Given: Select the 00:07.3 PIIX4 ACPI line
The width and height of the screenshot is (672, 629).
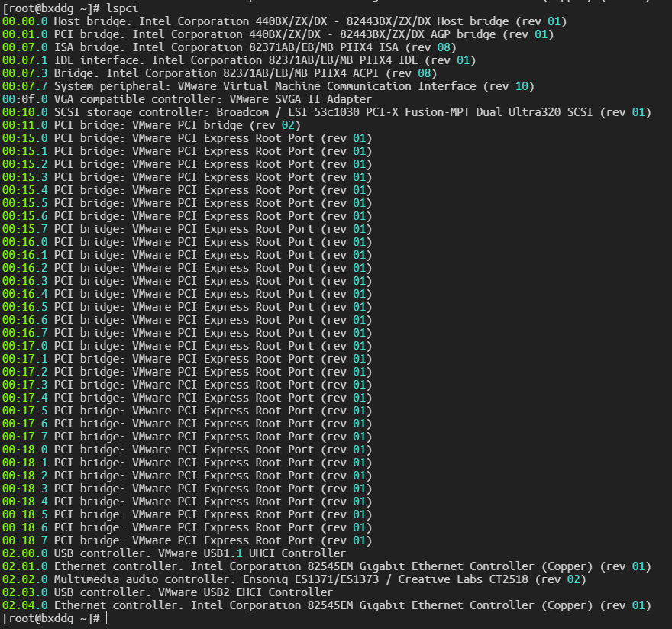Looking at the screenshot, I should click(x=219, y=73).
